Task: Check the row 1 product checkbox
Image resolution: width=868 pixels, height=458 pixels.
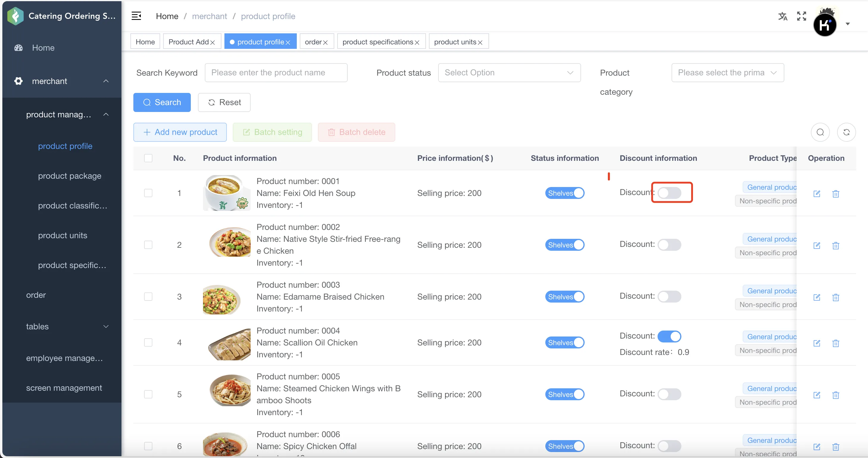Action: click(148, 193)
